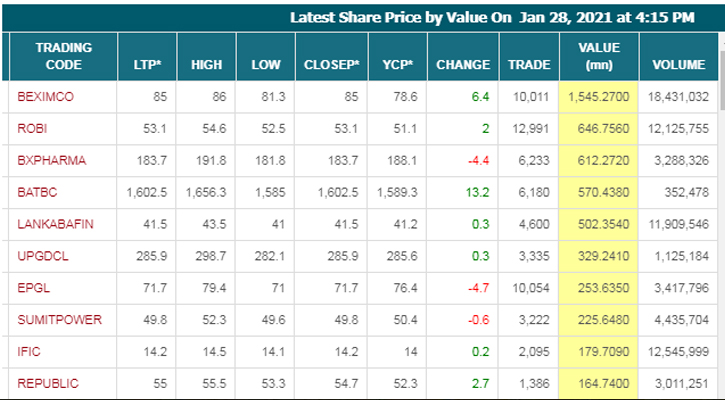Select the BATBC trading code
Image resolution: width=725 pixels, height=400 pixels.
point(37,192)
